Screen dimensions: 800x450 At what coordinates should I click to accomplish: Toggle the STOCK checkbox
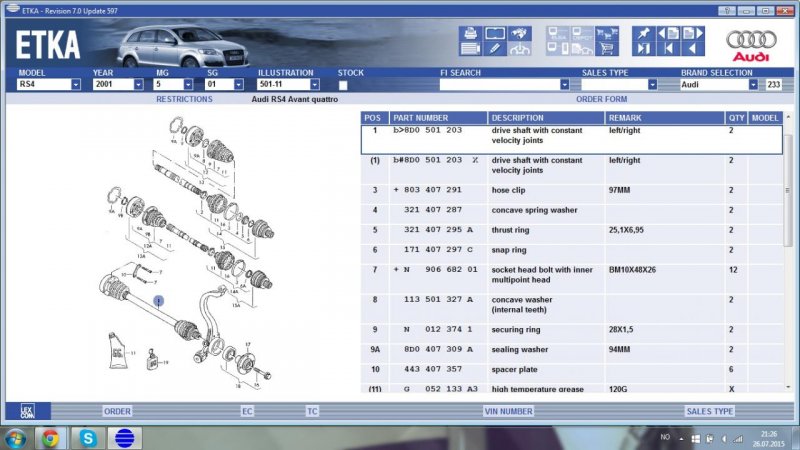click(x=343, y=86)
